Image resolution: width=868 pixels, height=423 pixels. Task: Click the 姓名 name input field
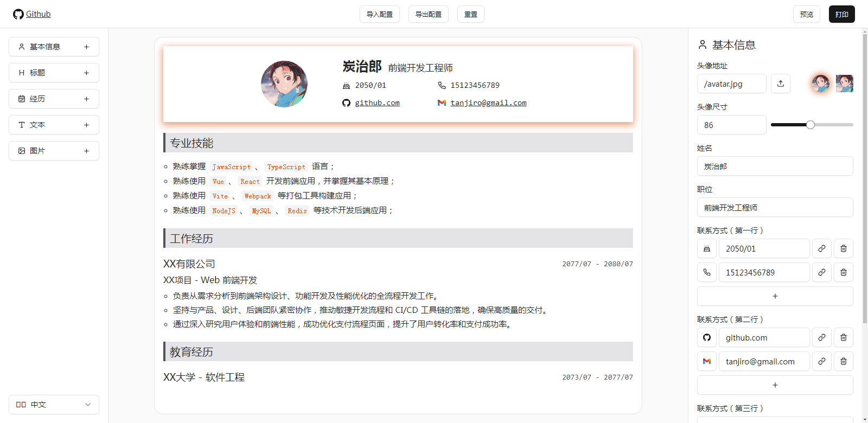[774, 166]
